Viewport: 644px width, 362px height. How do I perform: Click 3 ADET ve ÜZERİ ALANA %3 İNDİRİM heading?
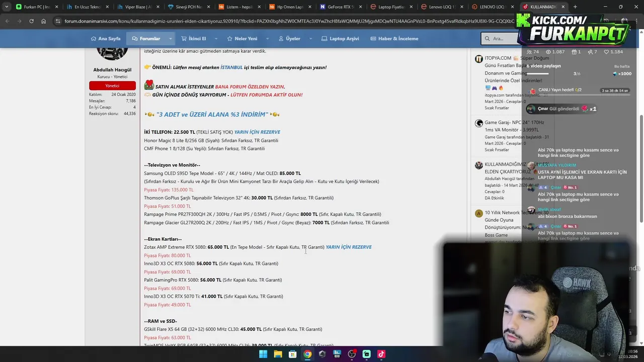pyautogui.click(x=211, y=115)
